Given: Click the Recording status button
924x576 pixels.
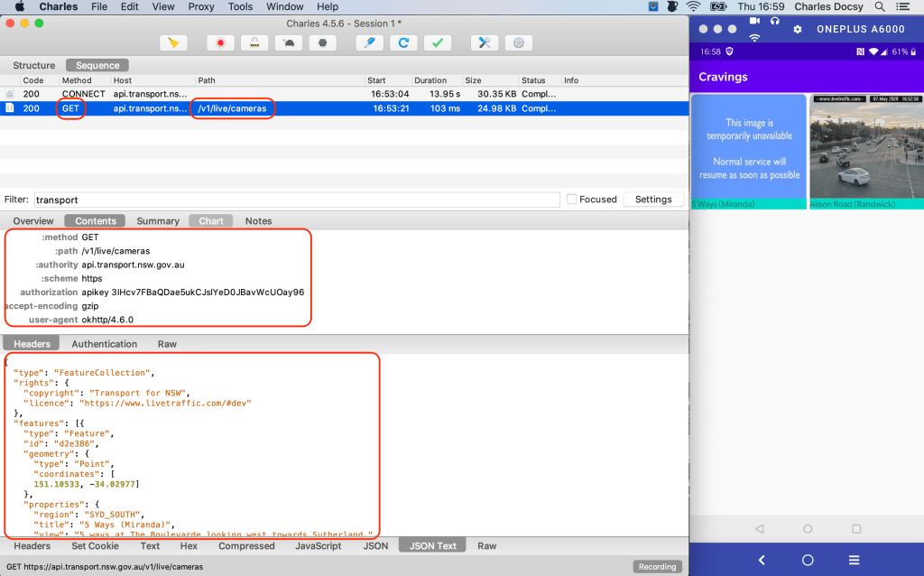Looking at the screenshot, I should click(x=657, y=567).
